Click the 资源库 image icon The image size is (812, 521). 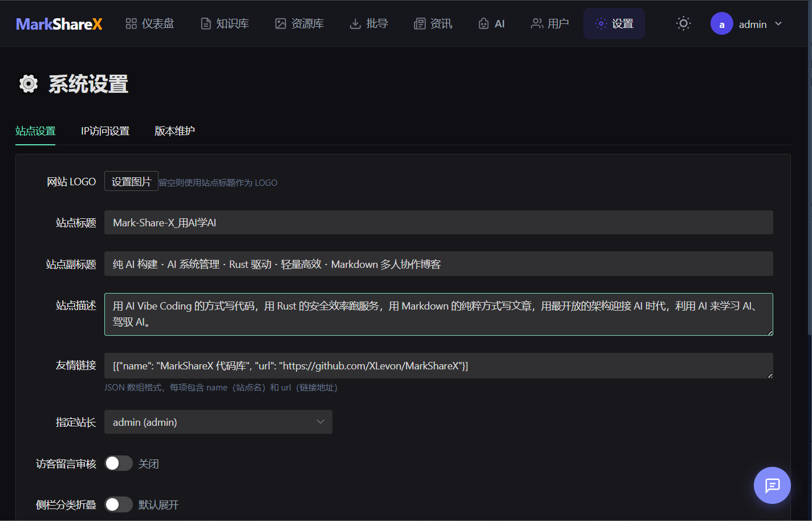281,23
